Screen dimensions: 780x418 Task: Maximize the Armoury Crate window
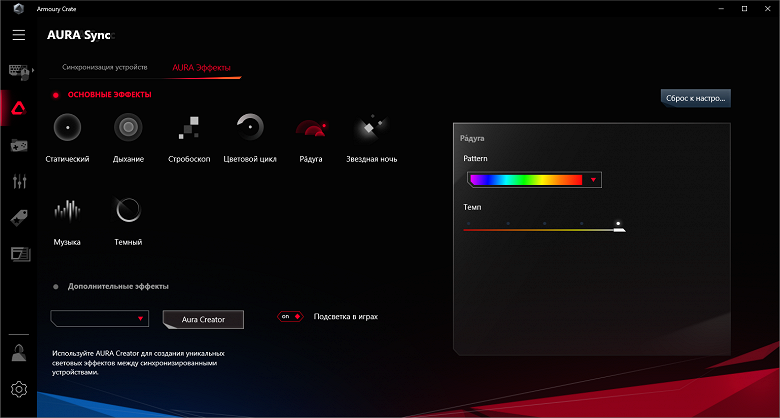[x=744, y=8]
